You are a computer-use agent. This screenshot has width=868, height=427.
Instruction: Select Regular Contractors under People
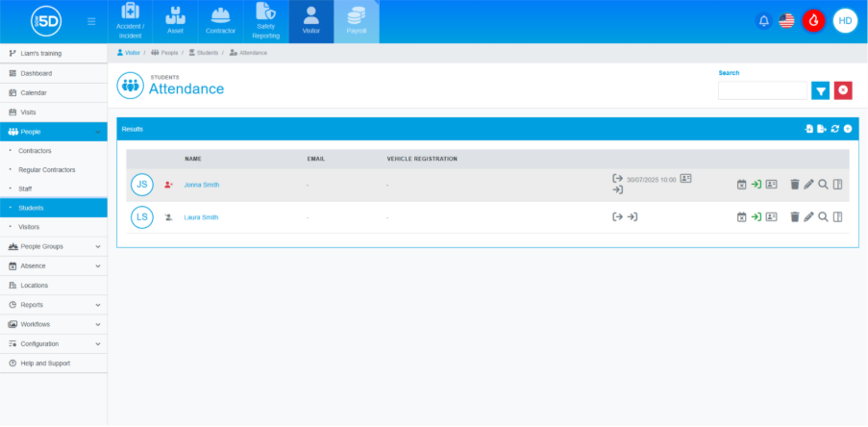click(x=54, y=169)
